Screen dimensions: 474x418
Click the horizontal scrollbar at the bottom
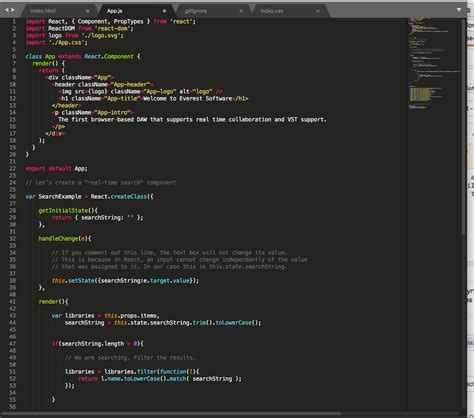tap(172, 414)
